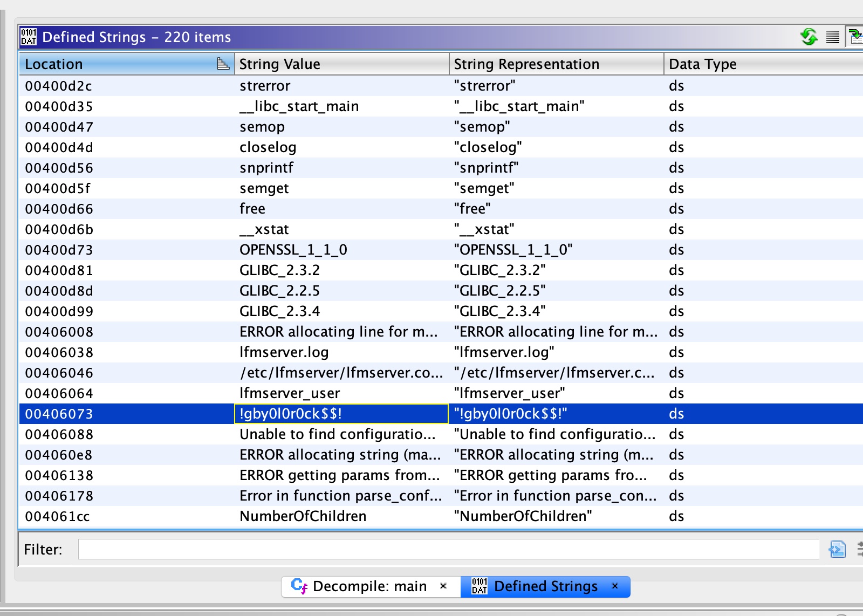Click the "NumberOfChildren" representation cell
The height and width of the screenshot is (616, 863).
[x=556, y=516]
